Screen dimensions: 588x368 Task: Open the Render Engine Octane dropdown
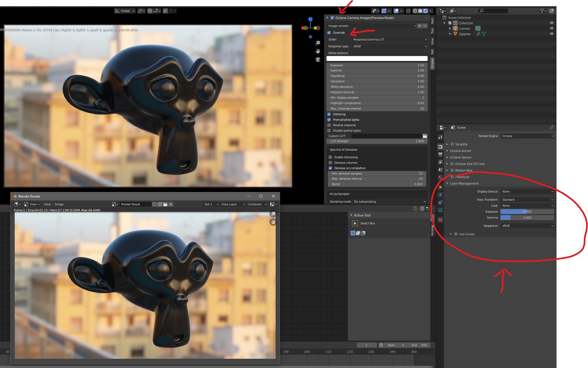pos(527,136)
